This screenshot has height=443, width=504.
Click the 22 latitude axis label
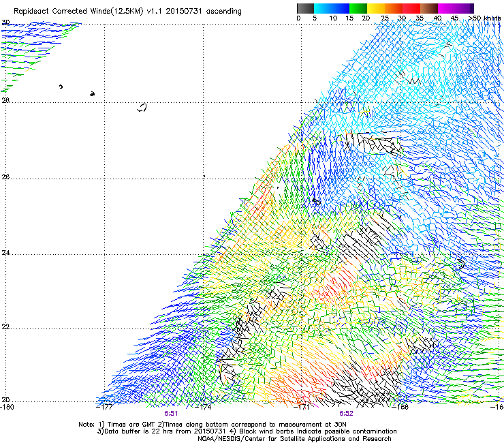click(5, 326)
